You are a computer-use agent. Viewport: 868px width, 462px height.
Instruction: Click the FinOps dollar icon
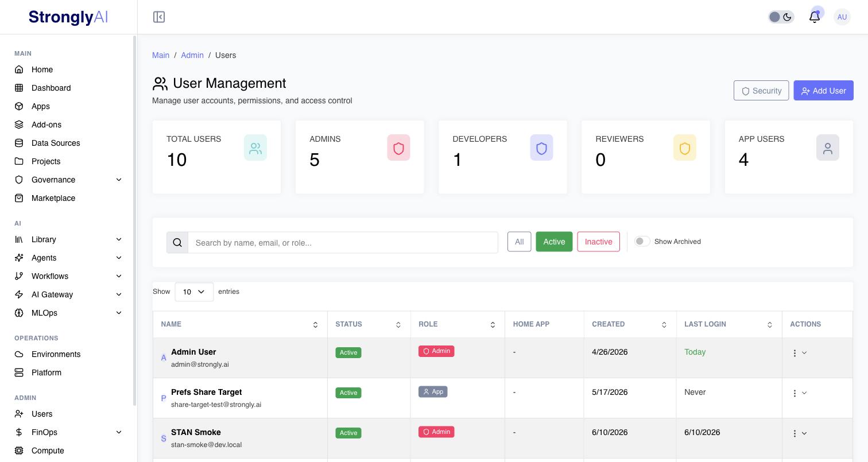point(19,432)
